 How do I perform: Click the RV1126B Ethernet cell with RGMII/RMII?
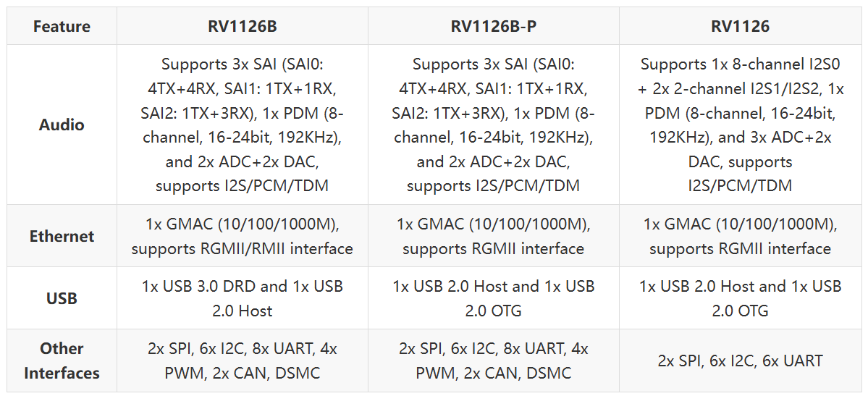coord(242,236)
